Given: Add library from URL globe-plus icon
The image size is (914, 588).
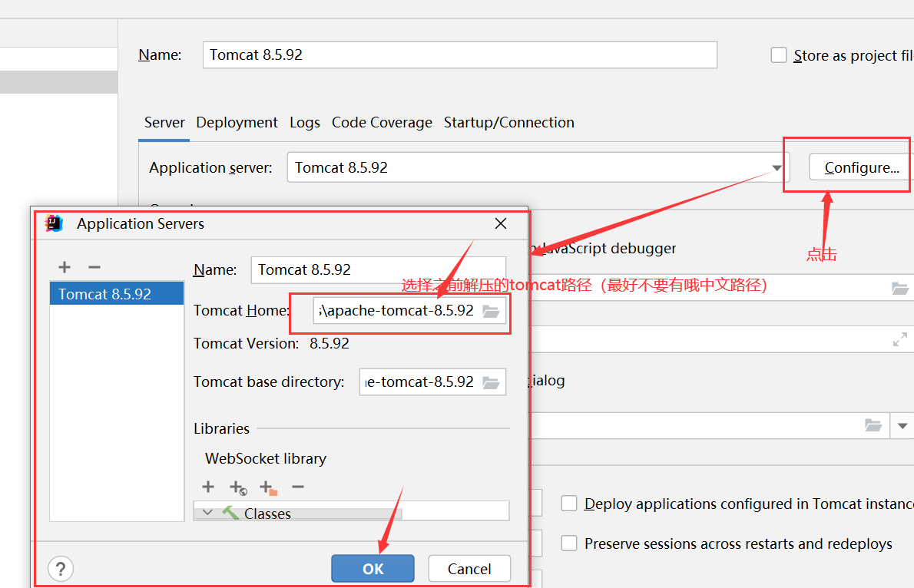Looking at the screenshot, I should coord(238,487).
